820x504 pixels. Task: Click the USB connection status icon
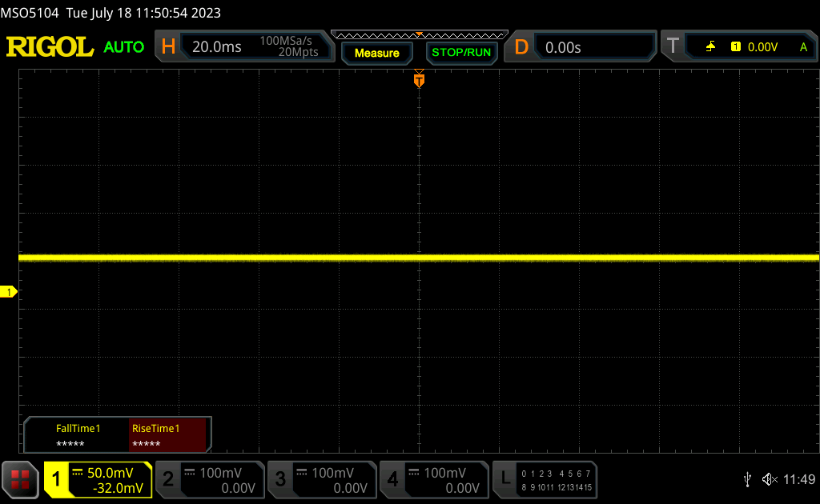tap(747, 479)
